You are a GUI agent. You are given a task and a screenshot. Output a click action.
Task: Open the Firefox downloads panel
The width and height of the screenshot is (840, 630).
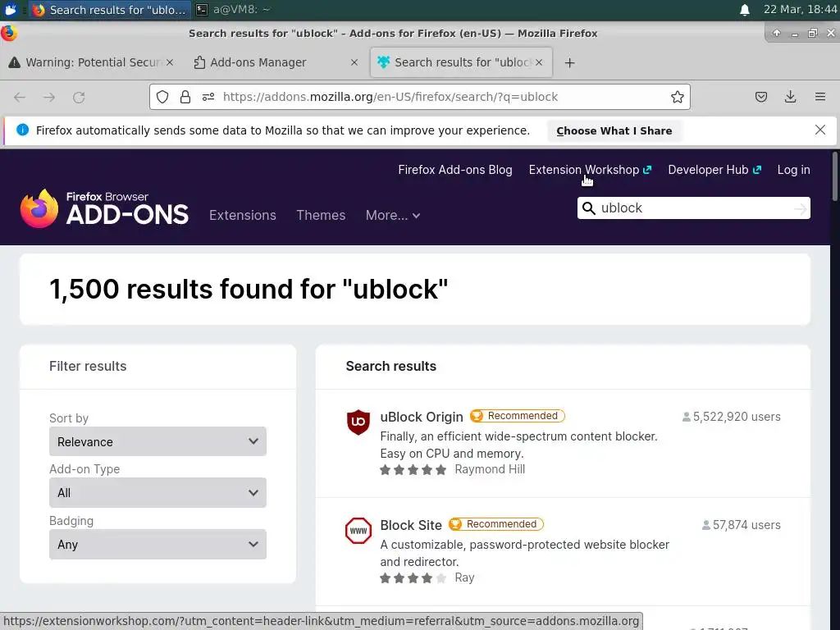tap(791, 97)
